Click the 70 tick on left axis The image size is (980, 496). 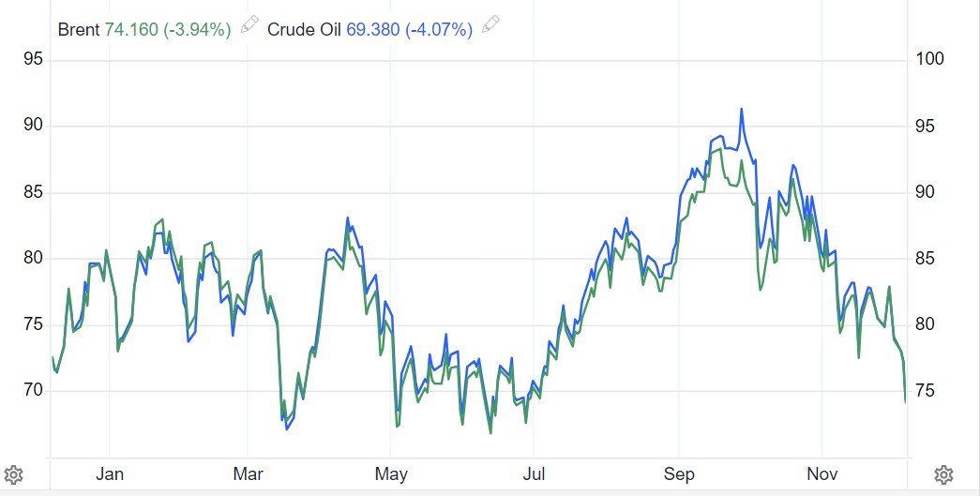(34, 390)
